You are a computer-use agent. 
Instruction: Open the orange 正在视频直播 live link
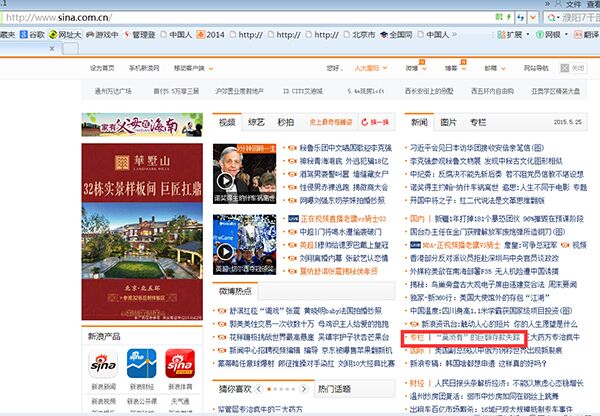(343, 219)
